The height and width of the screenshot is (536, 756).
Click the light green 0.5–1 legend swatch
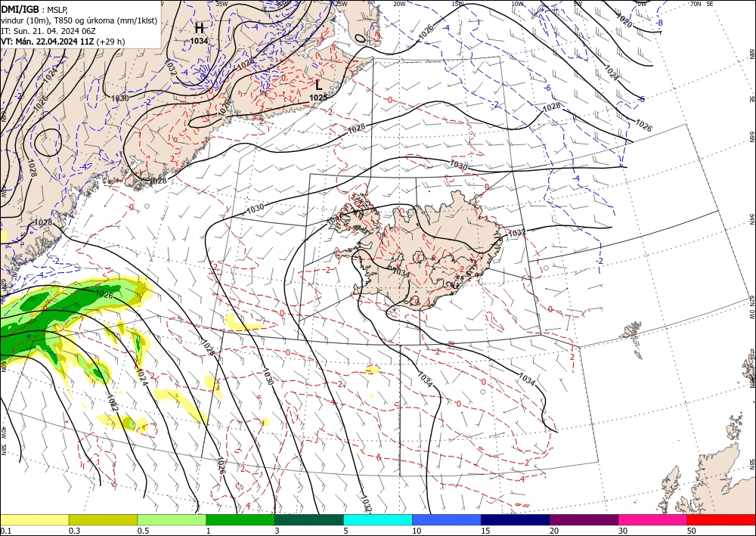172,519
